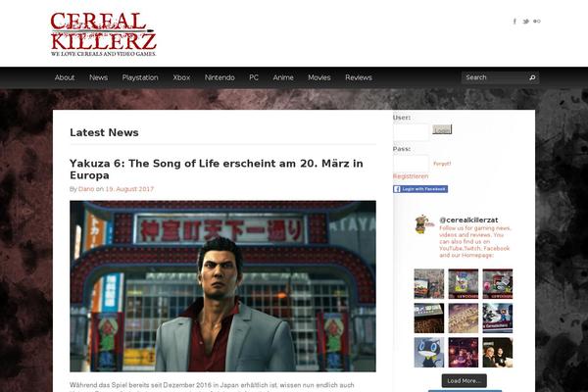588x392 pixels.
Task: Focus the Search input field
Action: pos(495,77)
